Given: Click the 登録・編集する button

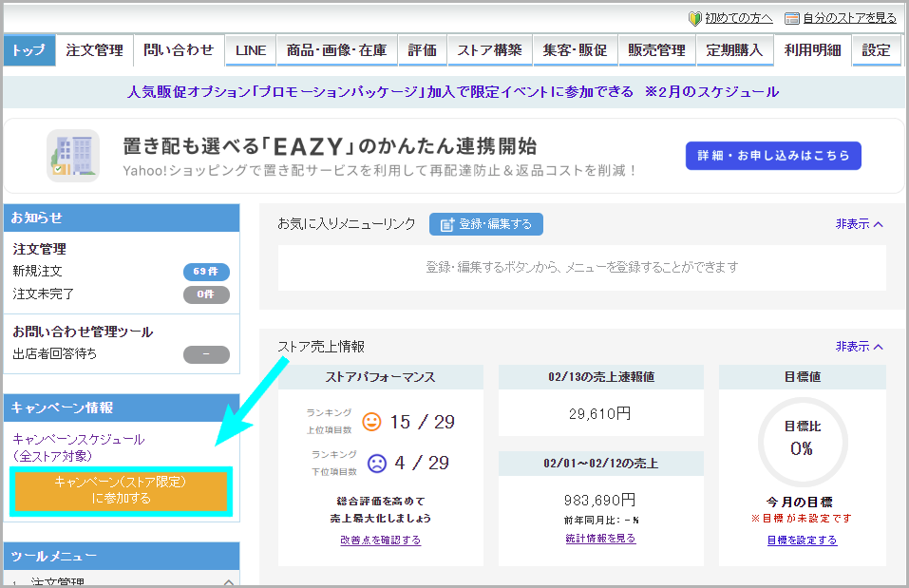Looking at the screenshot, I should [x=485, y=224].
